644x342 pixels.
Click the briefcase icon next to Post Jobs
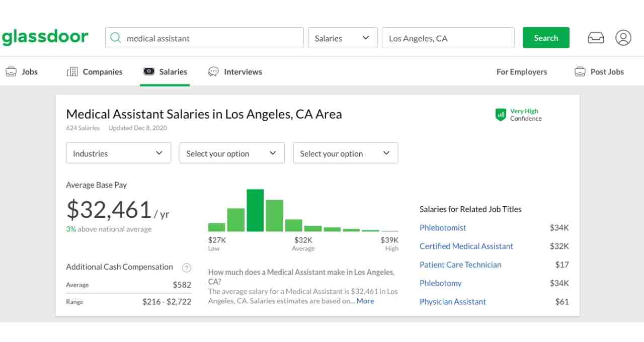[580, 71]
